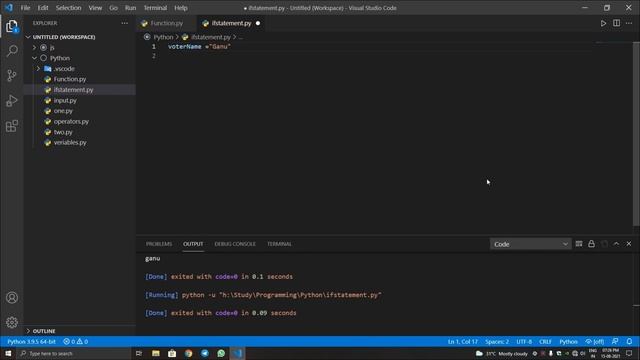Click the Python breadcrumb segment

pyautogui.click(x=163, y=37)
